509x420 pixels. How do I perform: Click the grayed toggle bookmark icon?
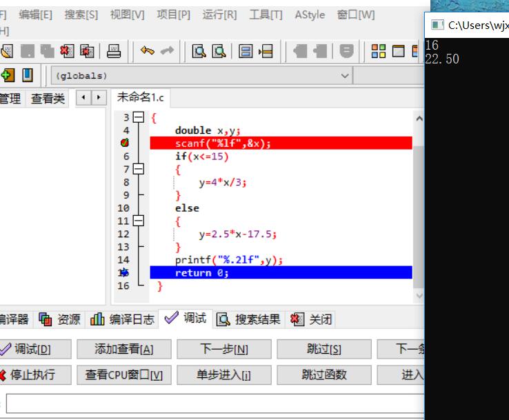coord(346,51)
